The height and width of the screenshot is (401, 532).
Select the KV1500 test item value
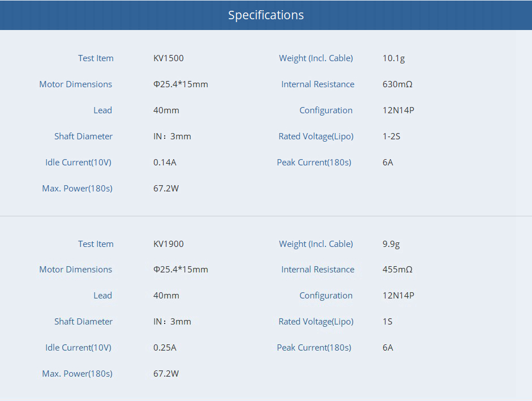pos(168,58)
